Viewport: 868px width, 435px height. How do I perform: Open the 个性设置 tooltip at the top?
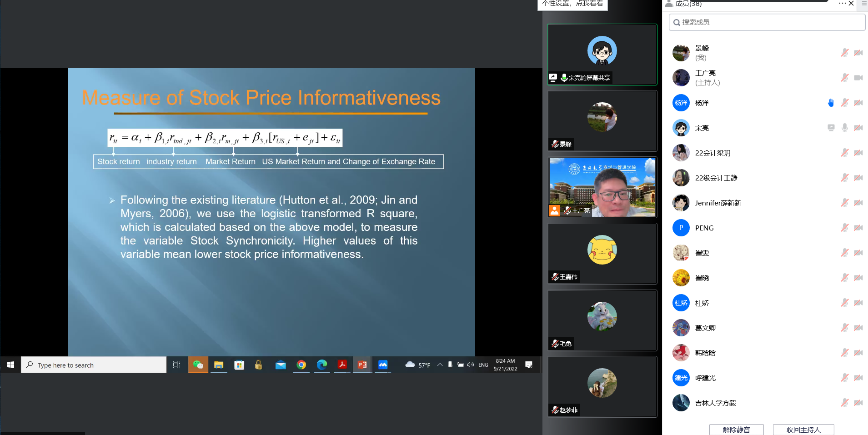click(x=572, y=4)
